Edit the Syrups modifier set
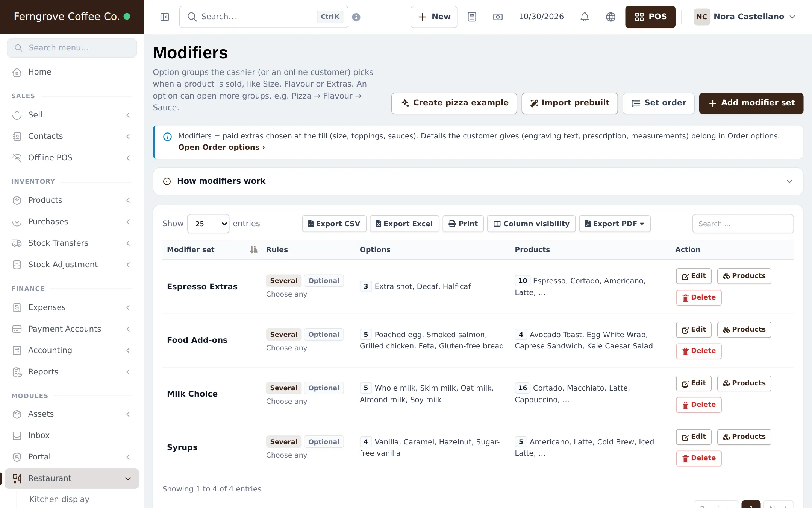 [x=694, y=437]
